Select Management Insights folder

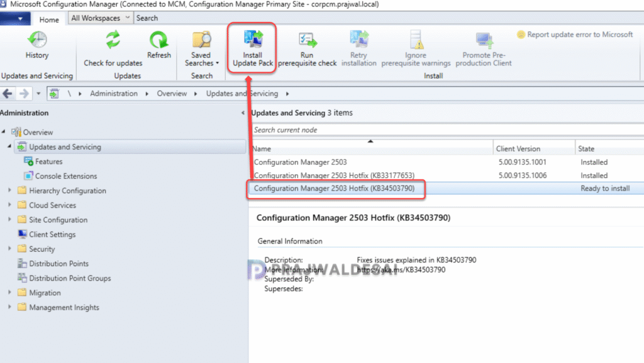pyautogui.click(x=64, y=308)
